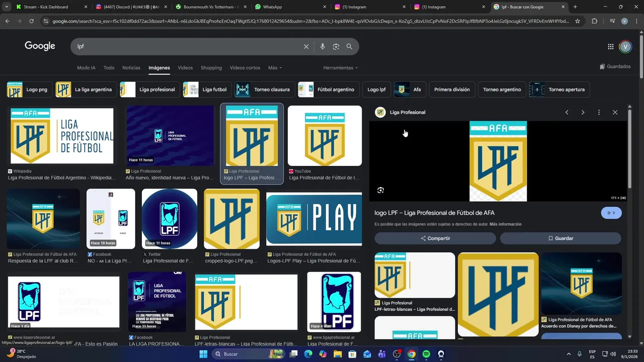Open Microsoft Edge from the taskbar
Screen dimensions: 644x362
coord(308,354)
